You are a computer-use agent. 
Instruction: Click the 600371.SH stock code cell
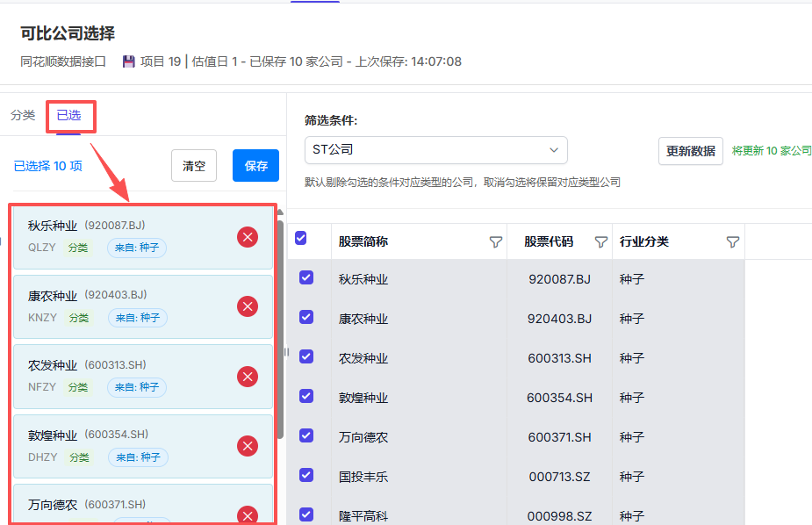[x=559, y=437]
